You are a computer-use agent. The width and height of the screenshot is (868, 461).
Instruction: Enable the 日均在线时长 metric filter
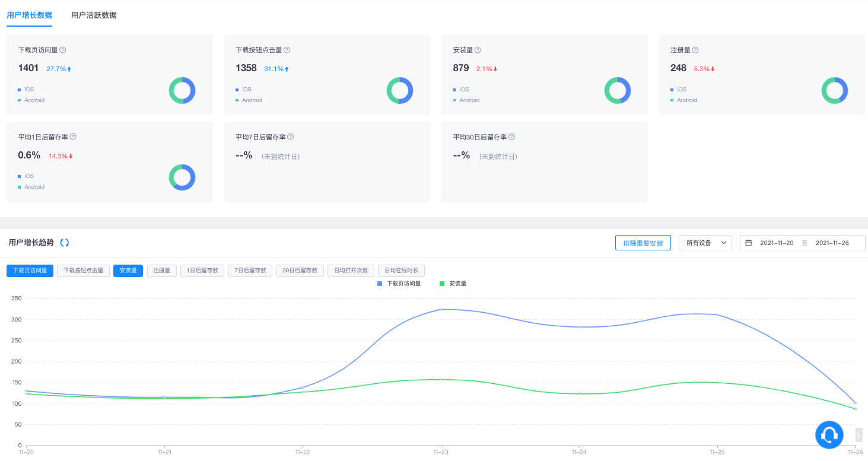tap(401, 271)
